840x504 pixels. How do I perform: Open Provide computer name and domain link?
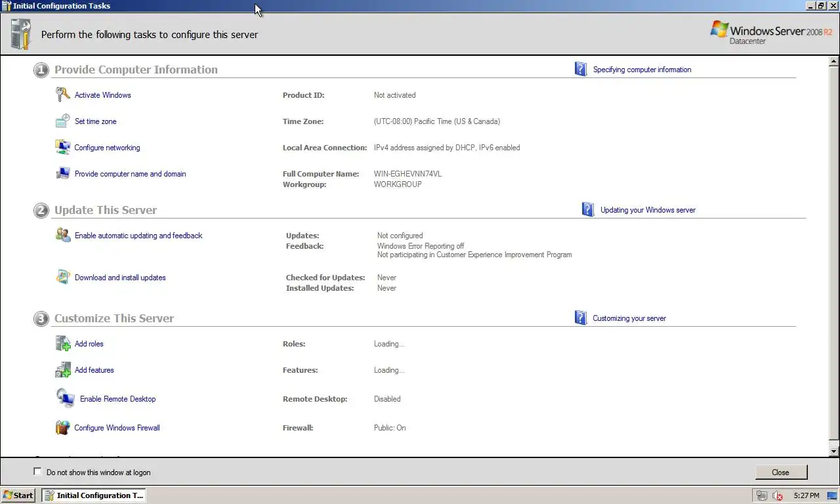coord(130,174)
